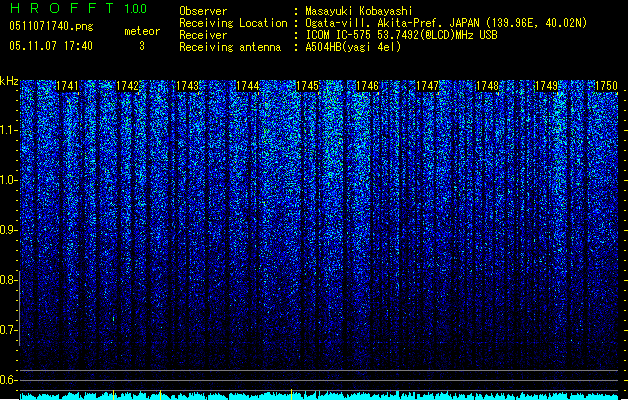Click the 'Observer' label

pos(203,11)
